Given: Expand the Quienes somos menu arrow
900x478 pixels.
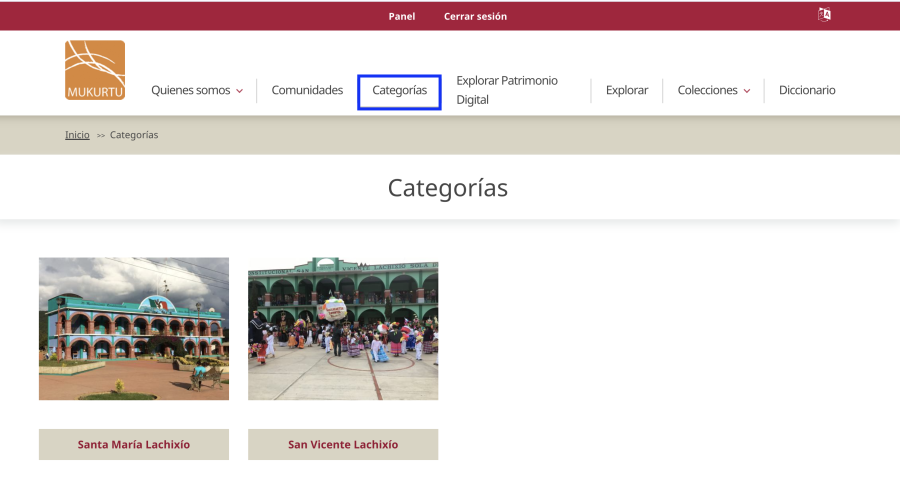Looking at the screenshot, I should click(x=239, y=91).
